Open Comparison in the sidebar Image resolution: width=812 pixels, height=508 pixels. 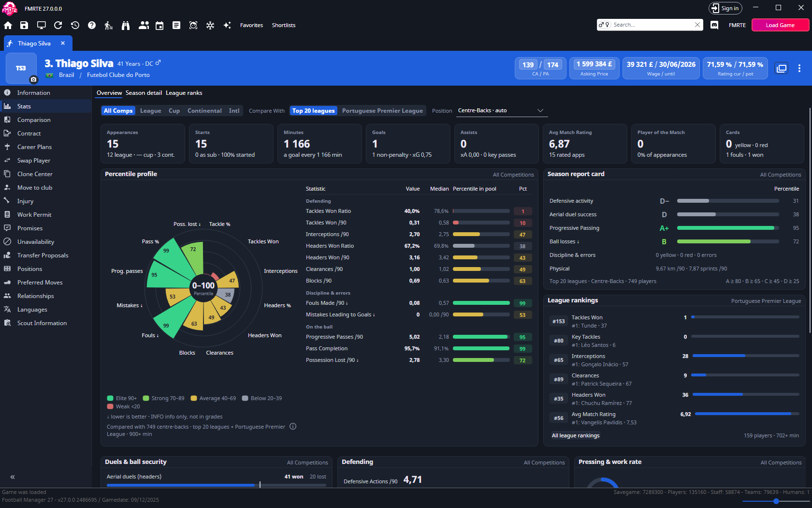click(x=46, y=120)
